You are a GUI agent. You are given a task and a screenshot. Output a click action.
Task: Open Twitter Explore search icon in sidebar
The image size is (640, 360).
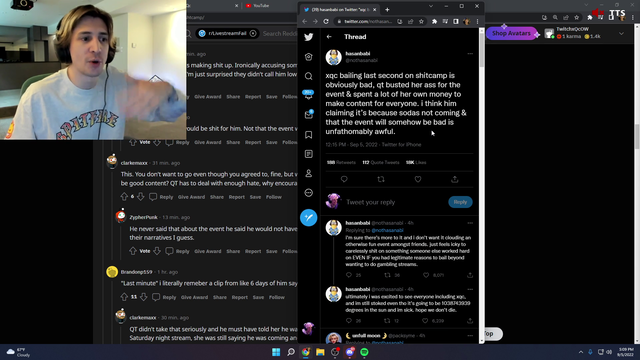pyautogui.click(x=309, y=76)
